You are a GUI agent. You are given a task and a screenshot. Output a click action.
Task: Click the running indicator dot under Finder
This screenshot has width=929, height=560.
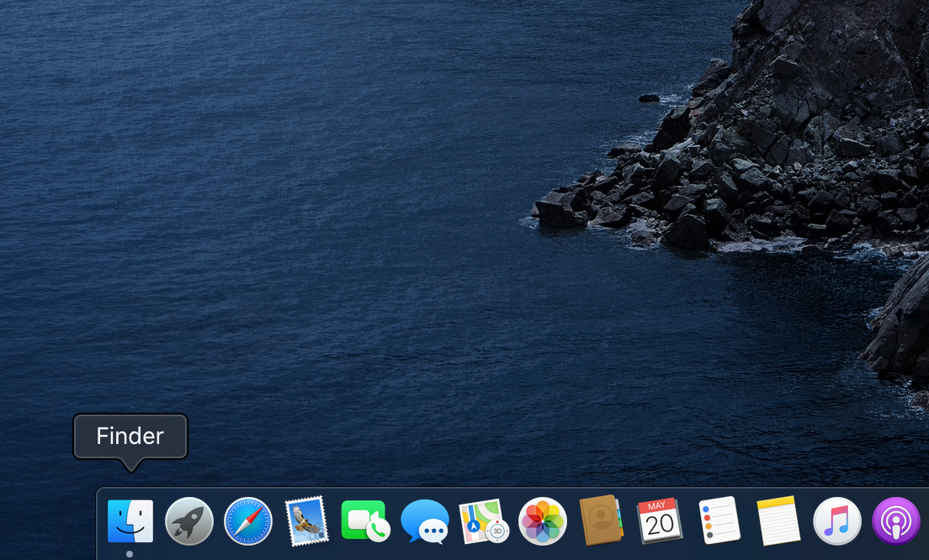tap(130, 553)
